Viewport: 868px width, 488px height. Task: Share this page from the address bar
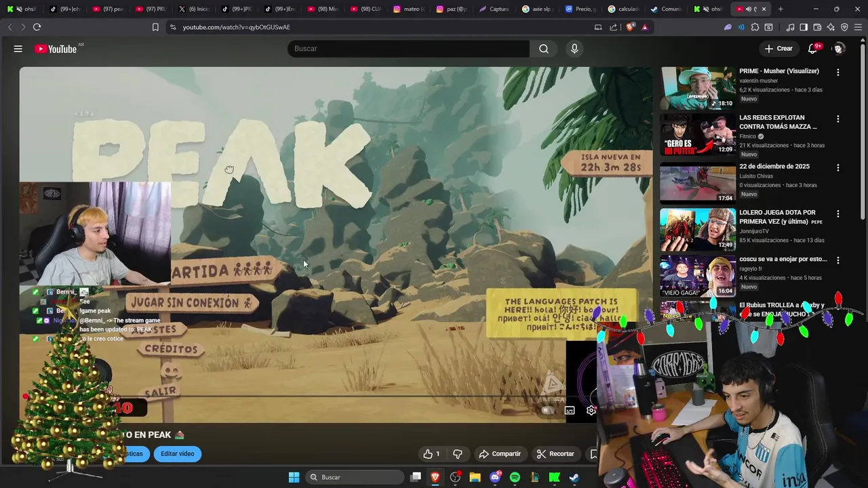coord(614,27)
